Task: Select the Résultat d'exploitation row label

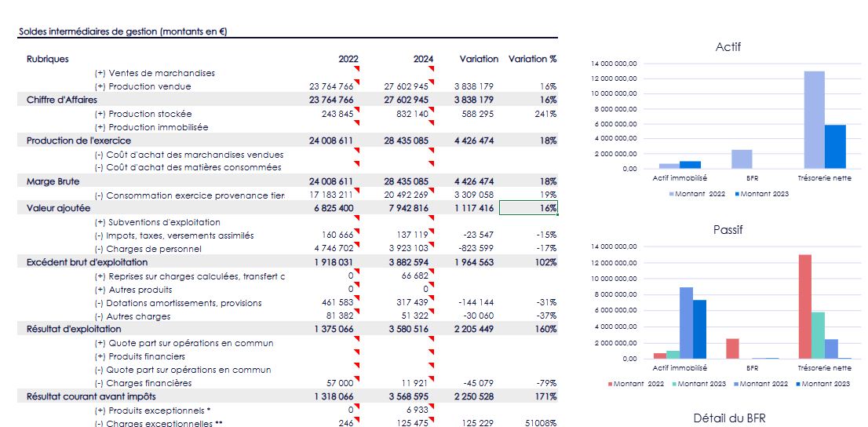Action: coord(74,329)
